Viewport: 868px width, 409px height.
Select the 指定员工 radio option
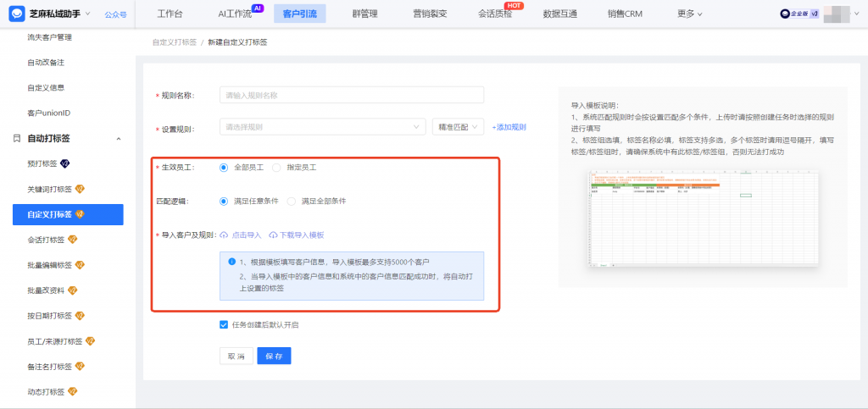tap(277, 168)
